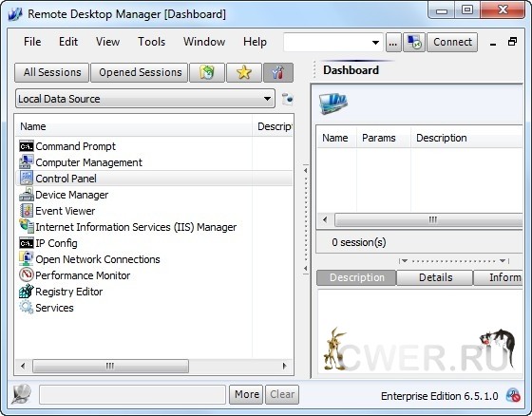Click the Remote Desktop Manager title bar icon

tap(15, 14)
